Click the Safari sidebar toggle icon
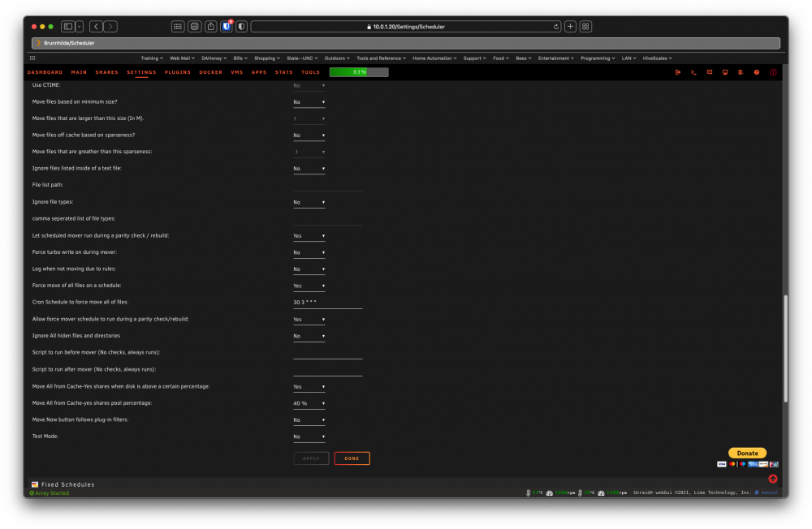 [68, 27]
